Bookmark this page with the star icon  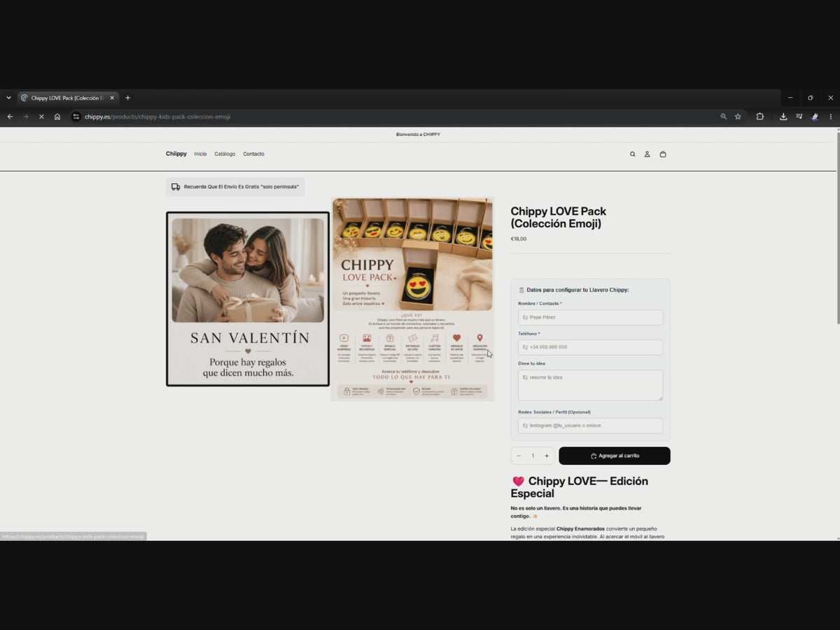pos(738,117)
